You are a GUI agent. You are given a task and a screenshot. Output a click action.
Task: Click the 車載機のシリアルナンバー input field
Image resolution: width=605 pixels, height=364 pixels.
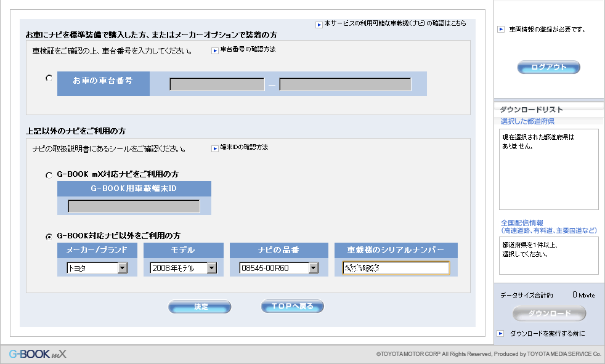(x=396, y=268)
